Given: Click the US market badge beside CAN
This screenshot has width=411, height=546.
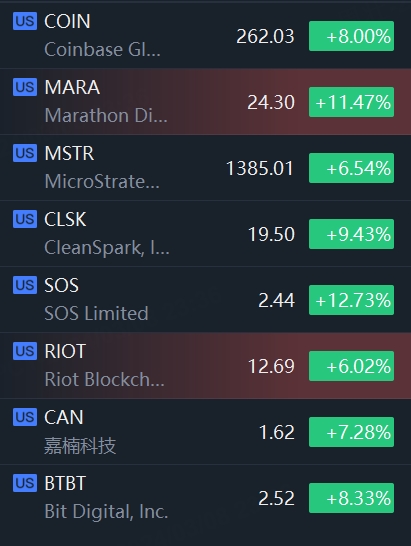Looking at the screenshot, I should (x=25, y=417).
